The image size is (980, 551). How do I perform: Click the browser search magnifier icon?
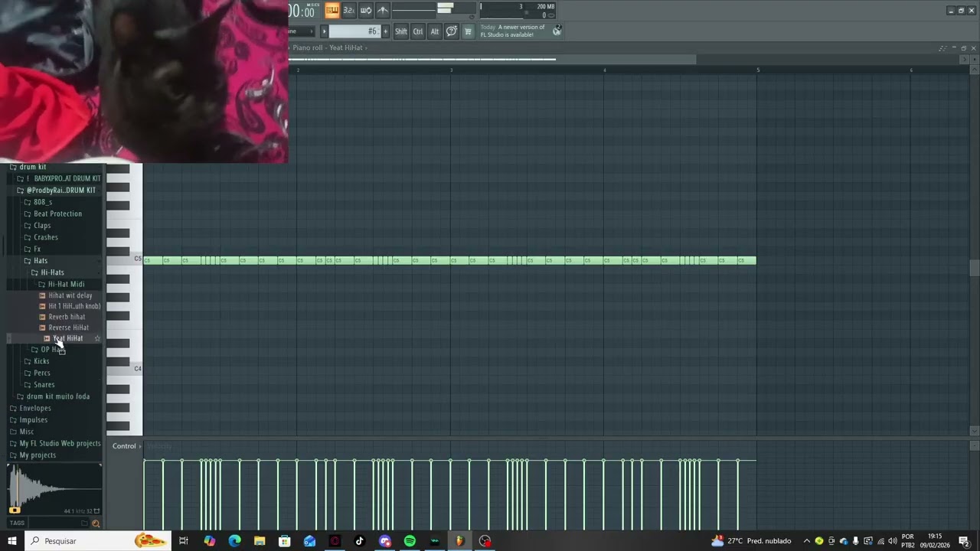click(x=96, y=523)
